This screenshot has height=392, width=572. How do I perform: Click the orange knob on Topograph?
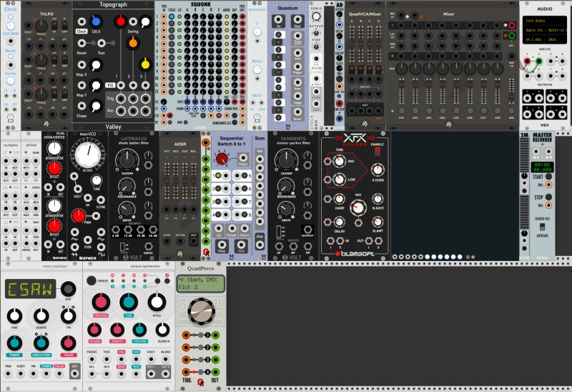(133, 43)
